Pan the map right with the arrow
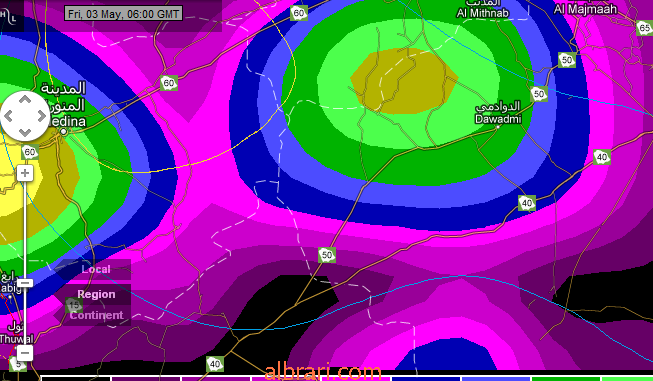This screenshot has height=381, width=653. [x=42, y=116]
